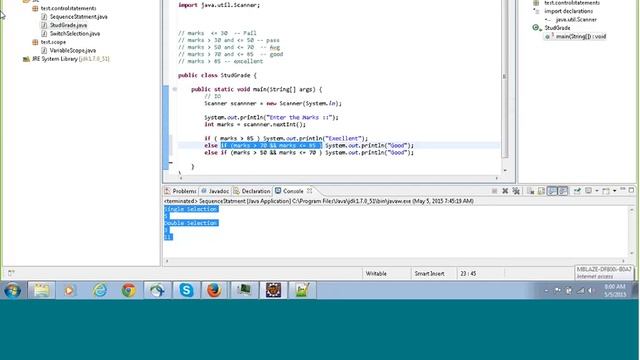Click the "public class StudGrade" line
The image size is (640, 360).
coord(217,75)
